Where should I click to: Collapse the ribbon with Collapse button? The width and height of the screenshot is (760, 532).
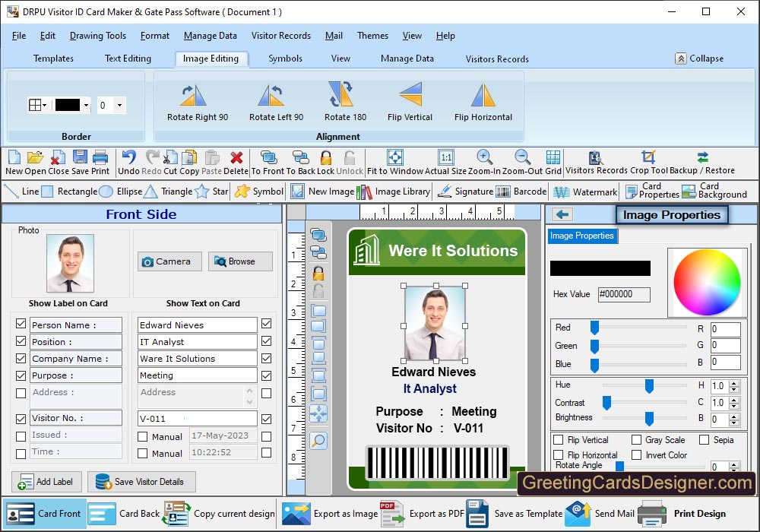pyautogui.click(x=699, y=59)
